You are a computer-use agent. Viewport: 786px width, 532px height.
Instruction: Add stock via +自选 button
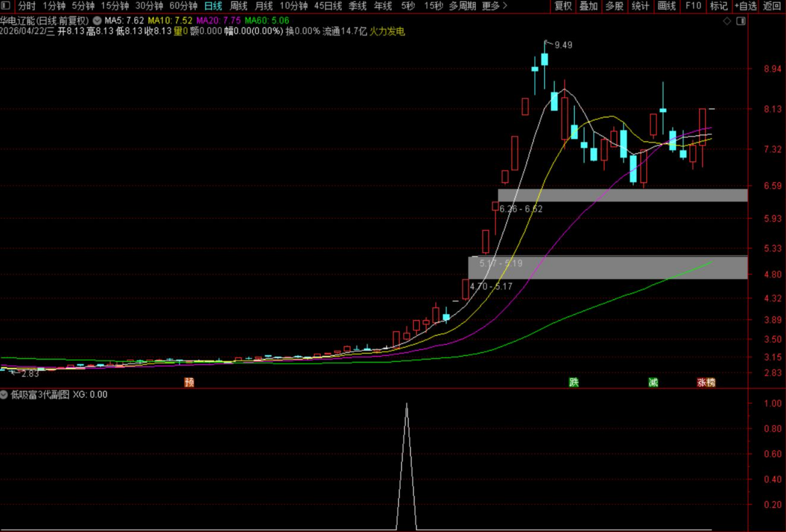(746, 6)
